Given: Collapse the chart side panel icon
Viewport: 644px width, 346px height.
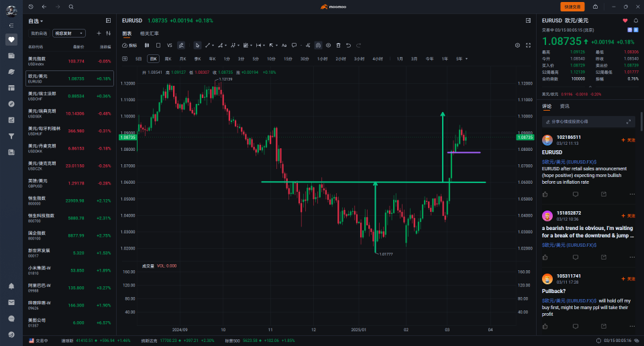Looking at the screenshot, I should coord(528,21).
